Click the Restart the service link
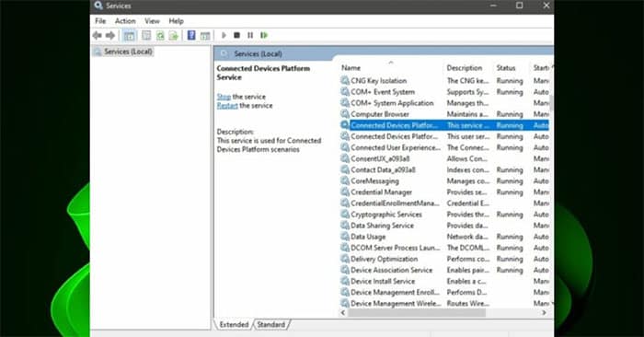 point(227,106)
